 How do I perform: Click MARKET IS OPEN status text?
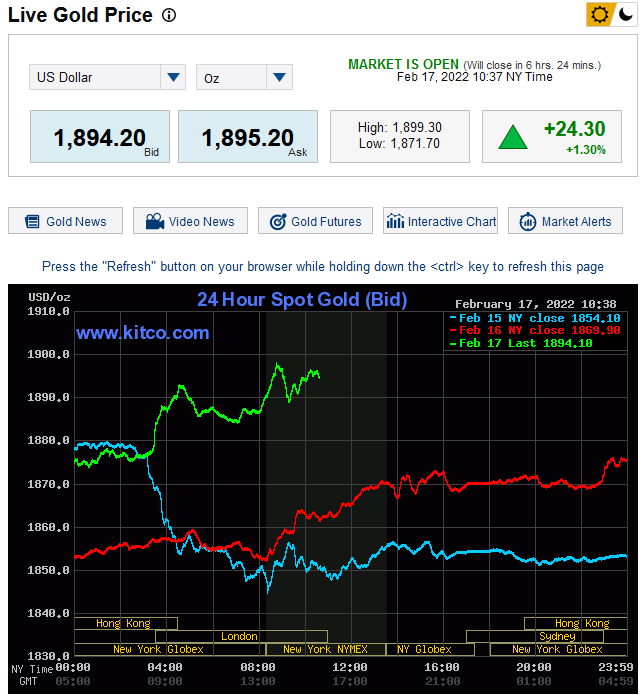(403, 64)
